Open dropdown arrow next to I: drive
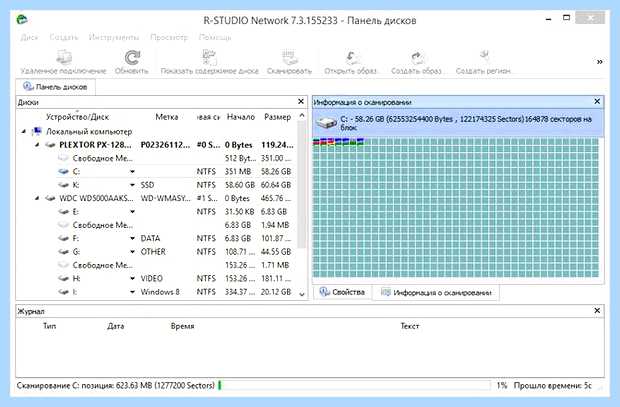The image size is (620, 407). click(x=132, y=292)
